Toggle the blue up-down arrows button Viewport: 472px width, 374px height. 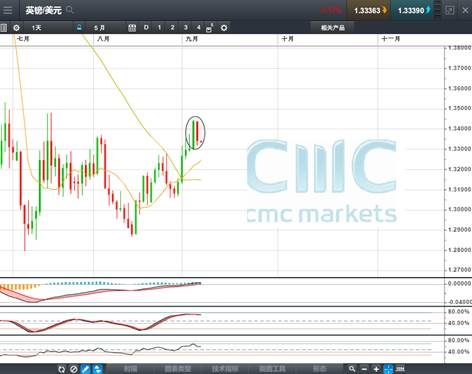click(x=98, y=369)
